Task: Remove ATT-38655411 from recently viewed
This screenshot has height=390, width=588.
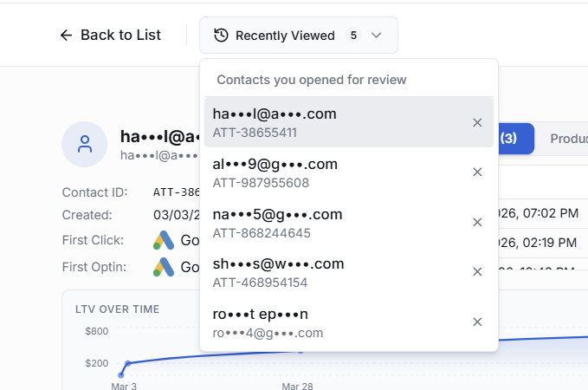Action: click(477, 123)
